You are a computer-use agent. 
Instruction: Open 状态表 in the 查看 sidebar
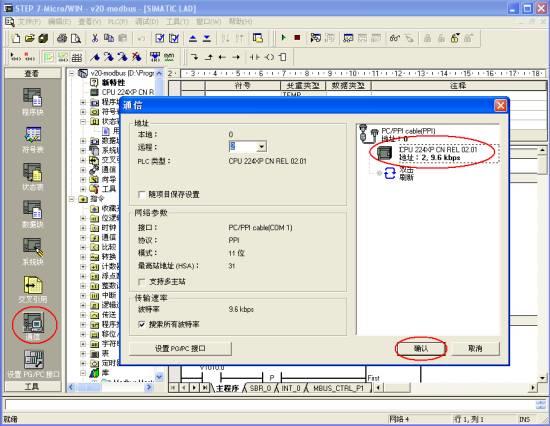(x=32, y=177)
